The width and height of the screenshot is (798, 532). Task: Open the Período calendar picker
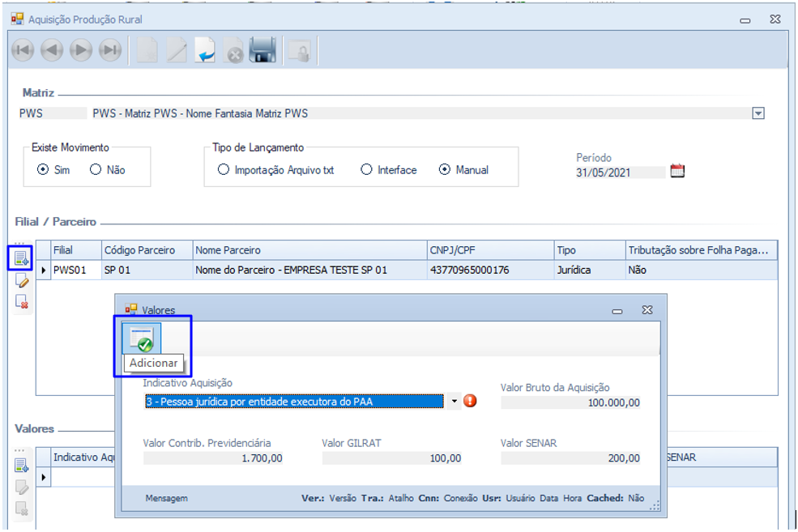[x=677, y=171]
